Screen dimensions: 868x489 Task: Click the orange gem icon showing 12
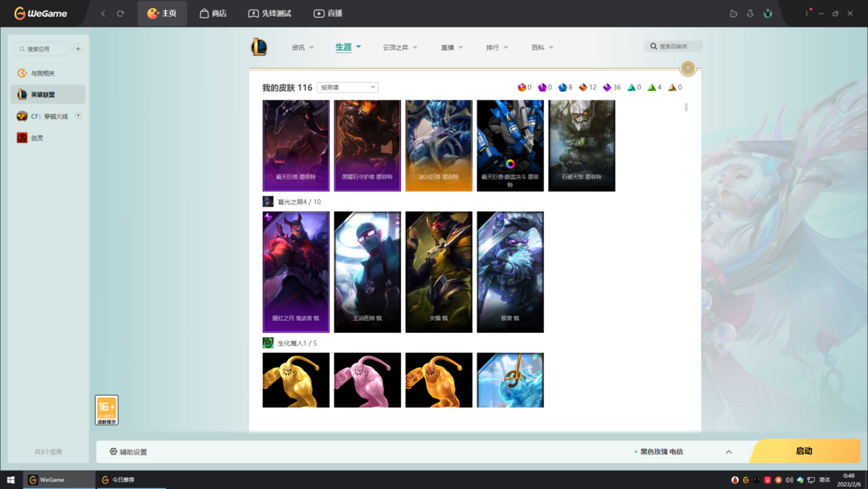pos(583,88)
